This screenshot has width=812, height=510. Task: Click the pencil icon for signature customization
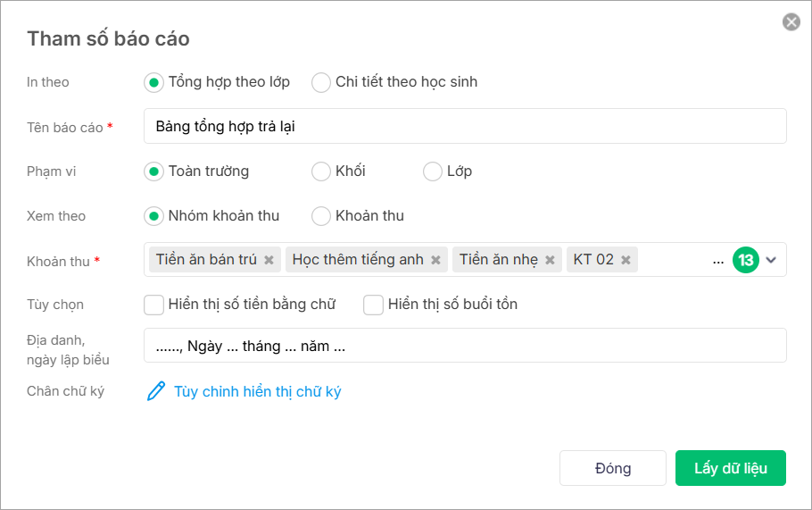[156, 391]
